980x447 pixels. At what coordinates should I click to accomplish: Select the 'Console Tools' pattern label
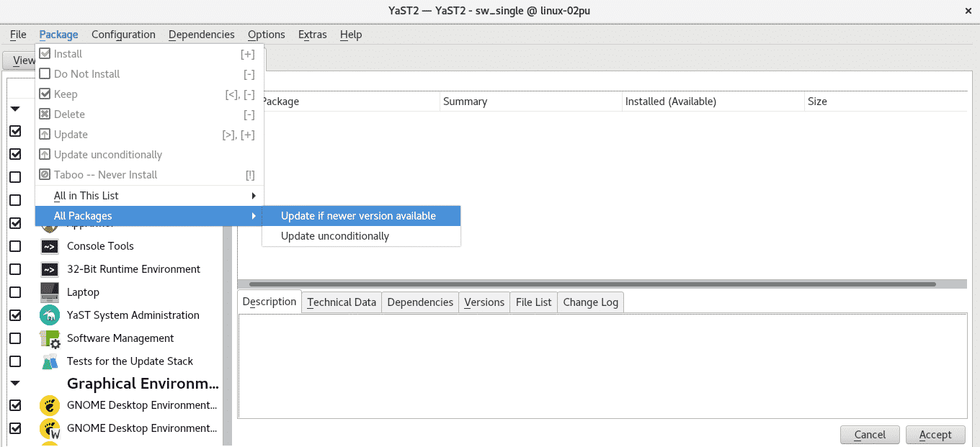coord(100,246)
